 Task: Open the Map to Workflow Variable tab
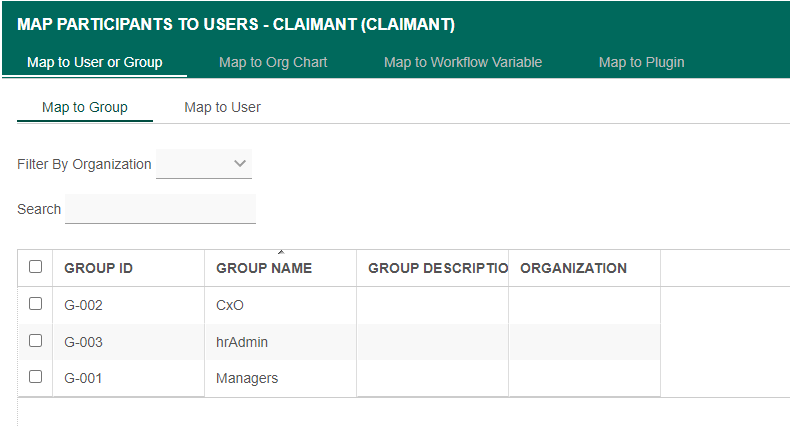click(x=463, y=62)
